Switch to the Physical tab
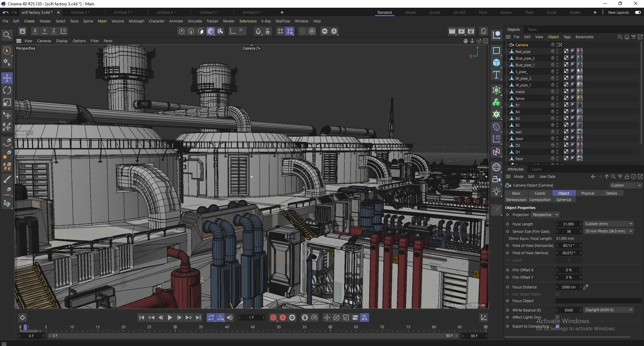The image size is (644, 346). tap(587, 193)
